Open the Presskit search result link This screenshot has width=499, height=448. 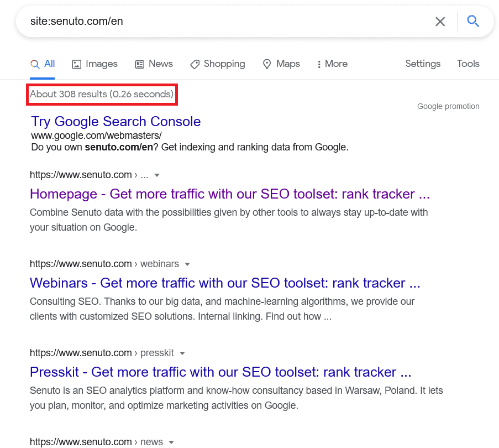pos(220,372)
